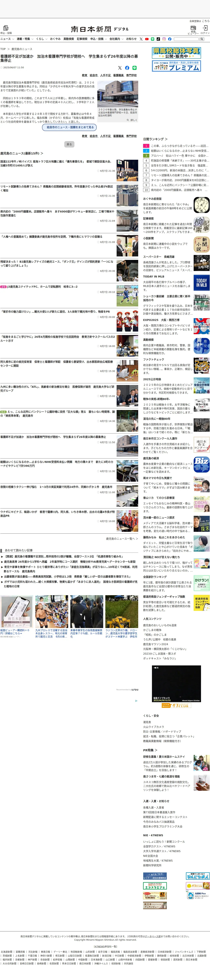The width and height of the screenshot is (210, 980).
Task: Click 姶良市のニュース・話題をまとめて見る button
Action: coord(69,127)
